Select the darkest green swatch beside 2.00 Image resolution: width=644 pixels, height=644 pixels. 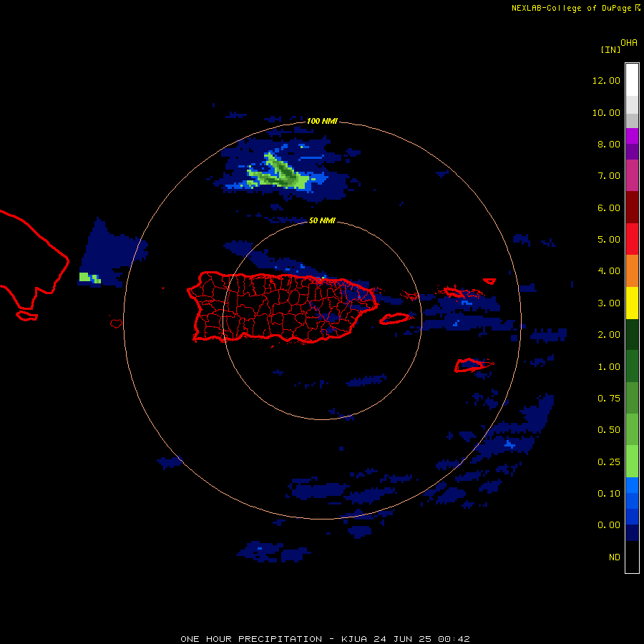tap(632, 334)
